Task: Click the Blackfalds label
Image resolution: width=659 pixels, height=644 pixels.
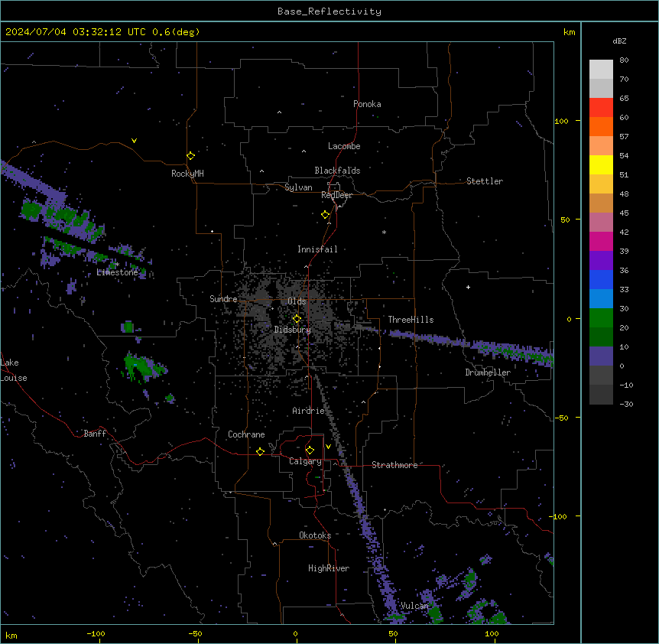Action: click(337, 171)
